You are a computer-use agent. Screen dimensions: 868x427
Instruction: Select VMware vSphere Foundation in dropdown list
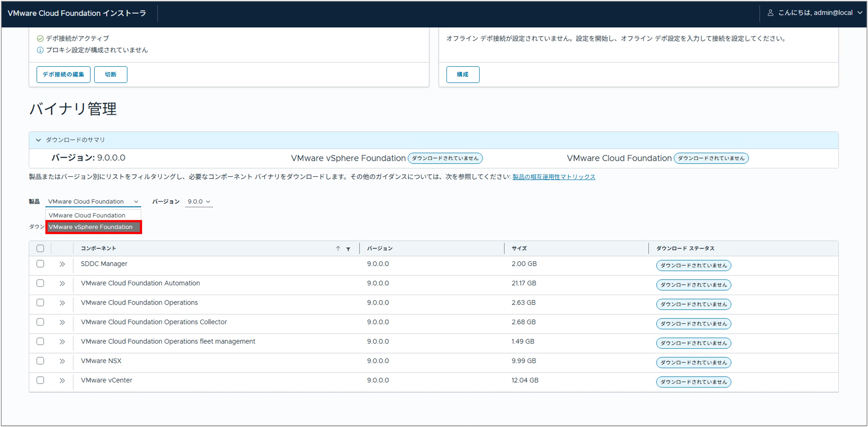point(93,227)
